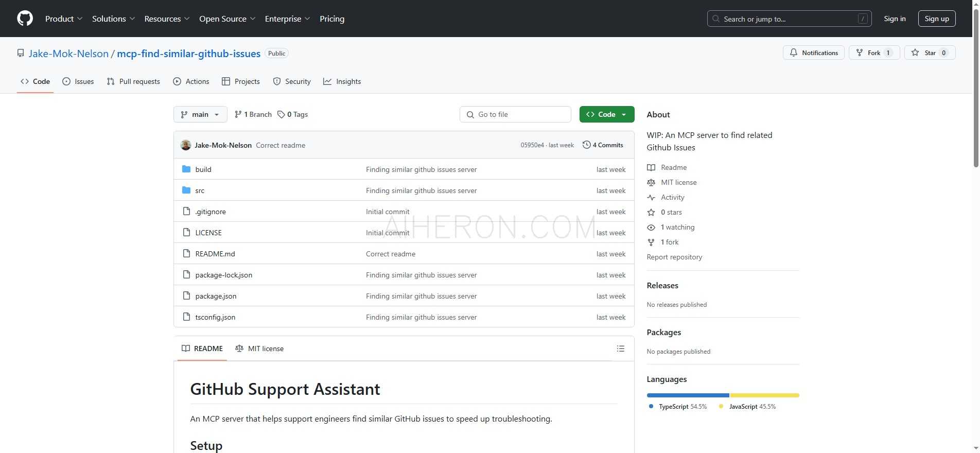
Task: Click the branch icon beside 1 Branch
Action: 238,114
